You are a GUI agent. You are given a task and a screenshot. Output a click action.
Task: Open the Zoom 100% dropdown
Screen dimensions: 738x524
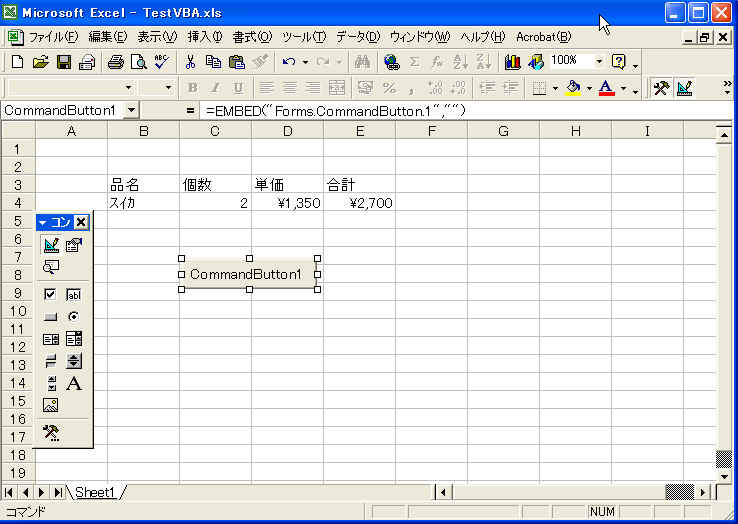pyautogui.click(x=599, y=61)
